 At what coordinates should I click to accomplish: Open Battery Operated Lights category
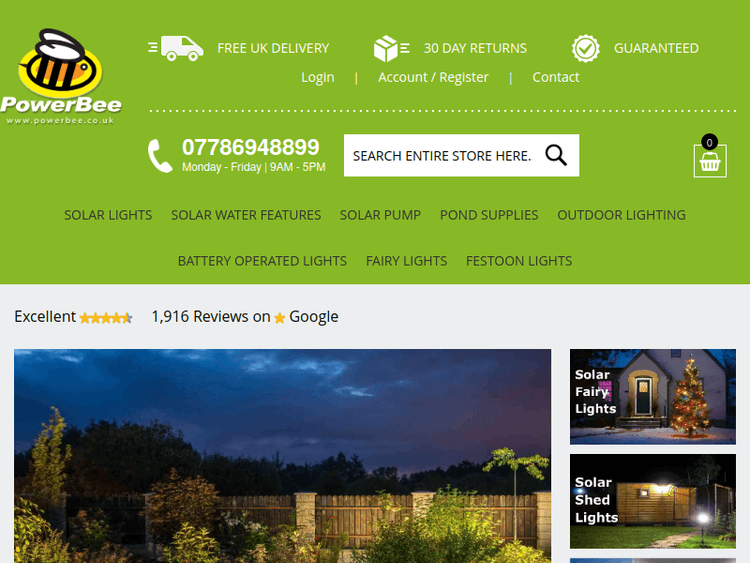click(262, 261)
